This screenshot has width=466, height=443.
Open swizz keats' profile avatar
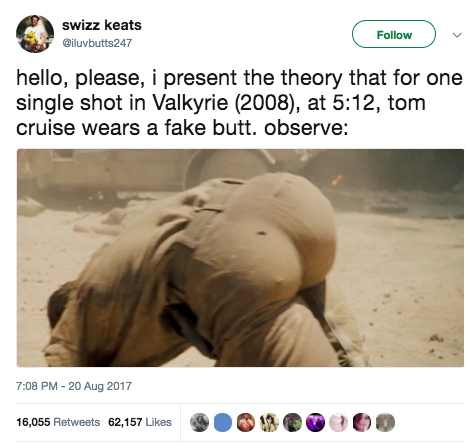tap(35, 34)
